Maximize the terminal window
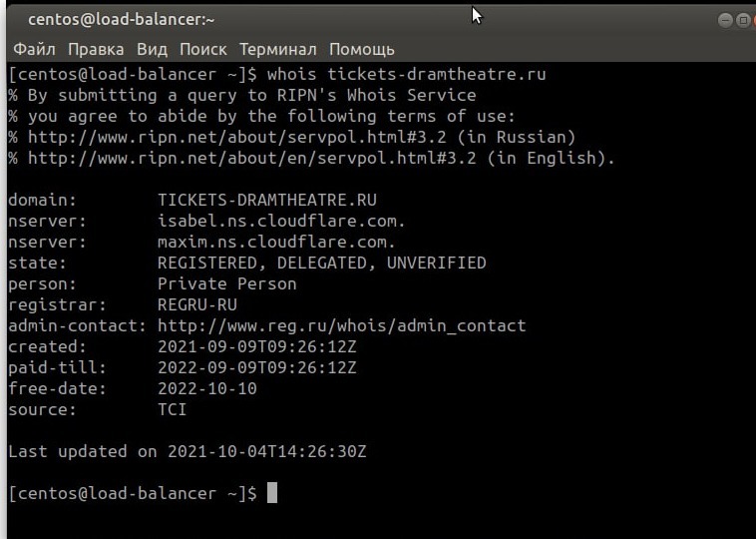756x539 pixels. click(743, 20)
